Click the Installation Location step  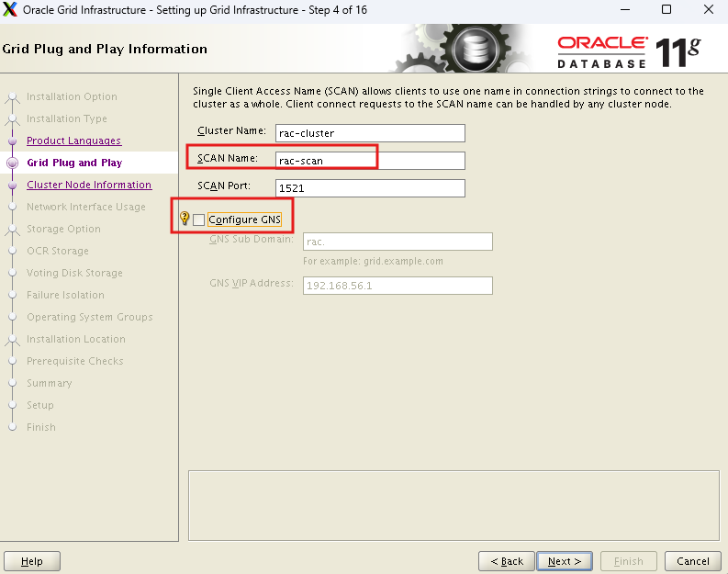76,339
